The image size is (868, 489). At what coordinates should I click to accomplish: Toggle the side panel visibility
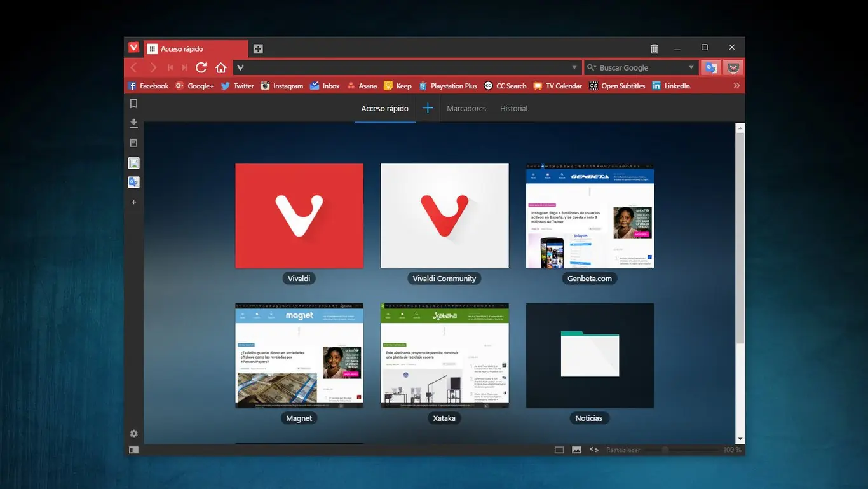point(133,450)
